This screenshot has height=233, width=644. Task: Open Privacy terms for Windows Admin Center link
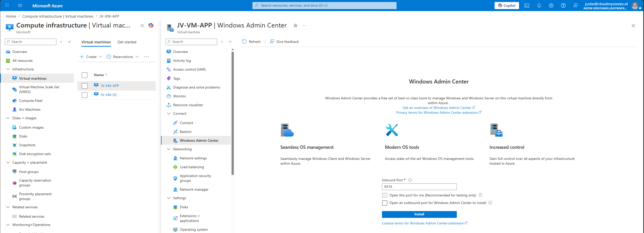tap(439, 112)
